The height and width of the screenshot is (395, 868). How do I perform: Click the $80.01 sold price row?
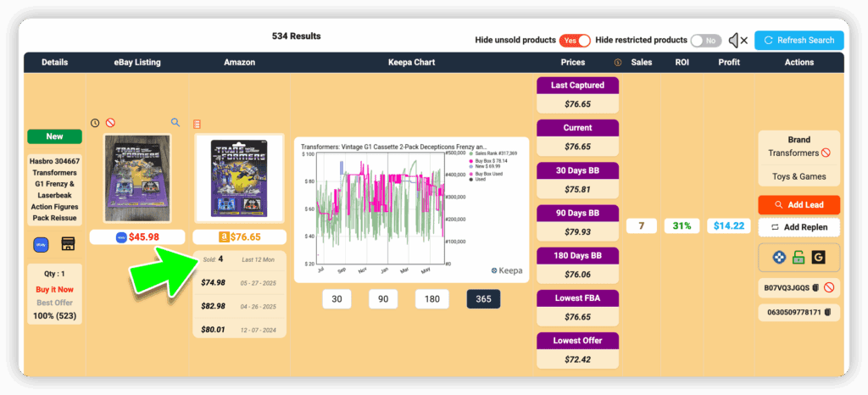(239, 329)
